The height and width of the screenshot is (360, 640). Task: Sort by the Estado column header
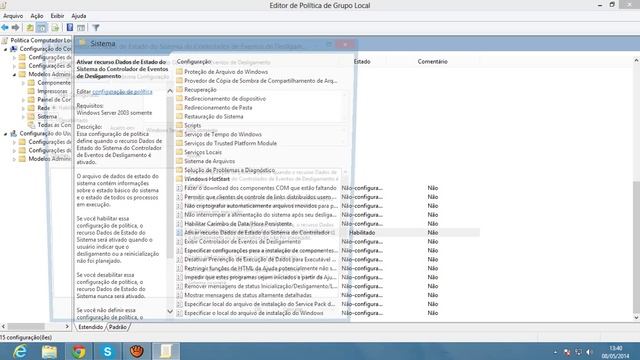tap(362, 61)
